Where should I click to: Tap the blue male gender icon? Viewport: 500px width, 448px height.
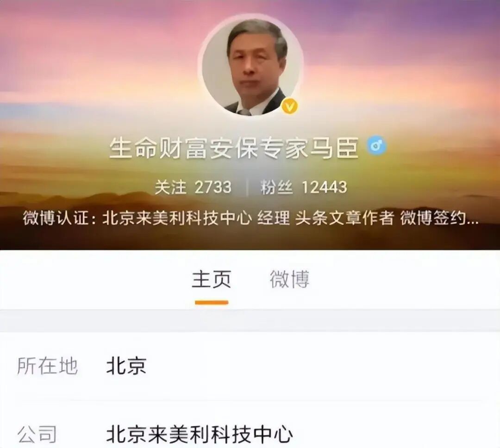tap(376, 146)
